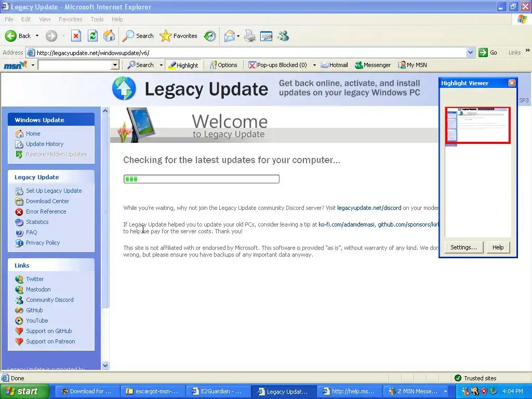
Task: Open MSN toolbar Options
Action: click(x=223, y=65)
